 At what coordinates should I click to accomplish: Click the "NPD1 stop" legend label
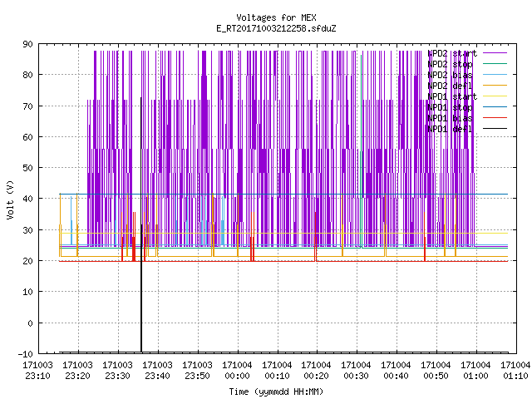click(450, 107)
